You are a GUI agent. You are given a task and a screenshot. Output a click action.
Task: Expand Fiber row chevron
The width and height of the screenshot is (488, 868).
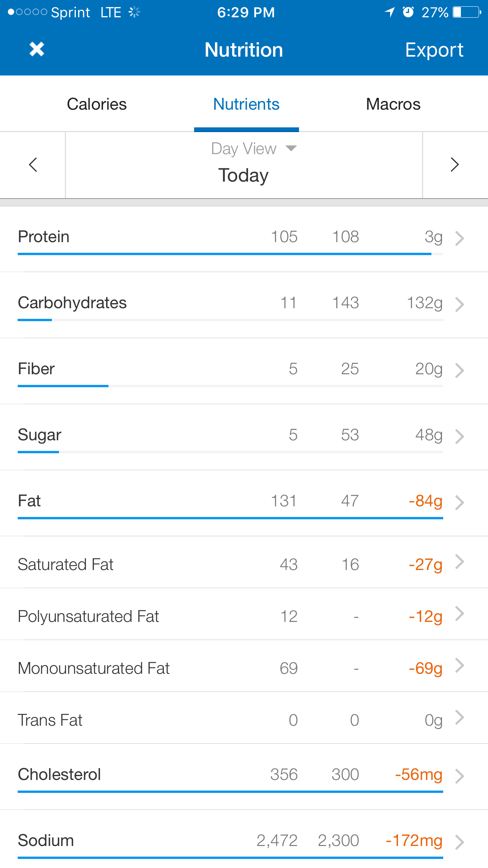tap(459, 370)
